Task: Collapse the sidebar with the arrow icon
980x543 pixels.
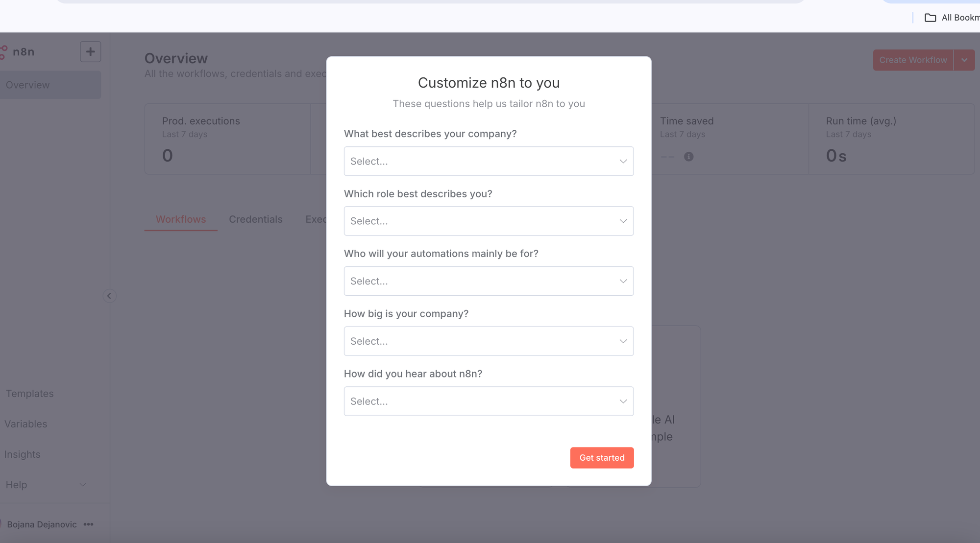Action: (109, 296)
